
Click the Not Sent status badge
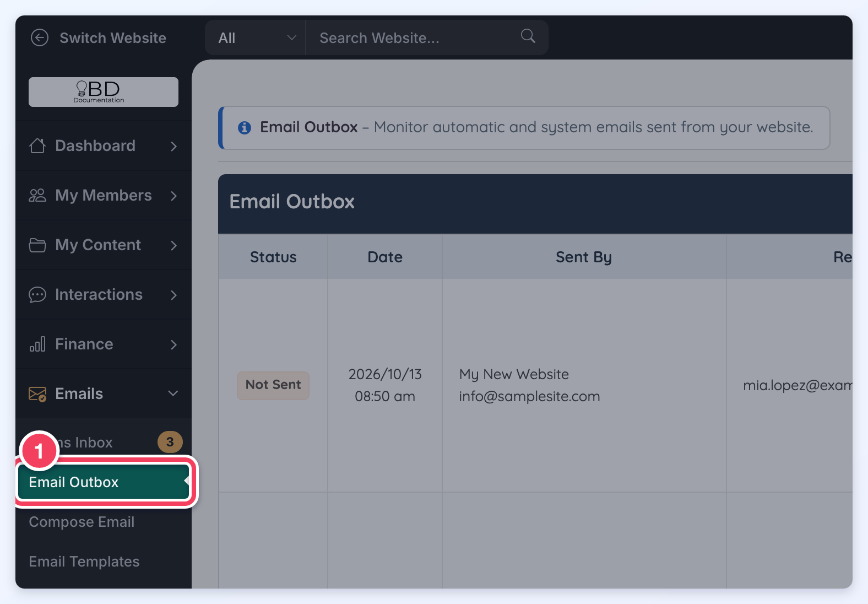pyautogui.click(x=273, y=385)
